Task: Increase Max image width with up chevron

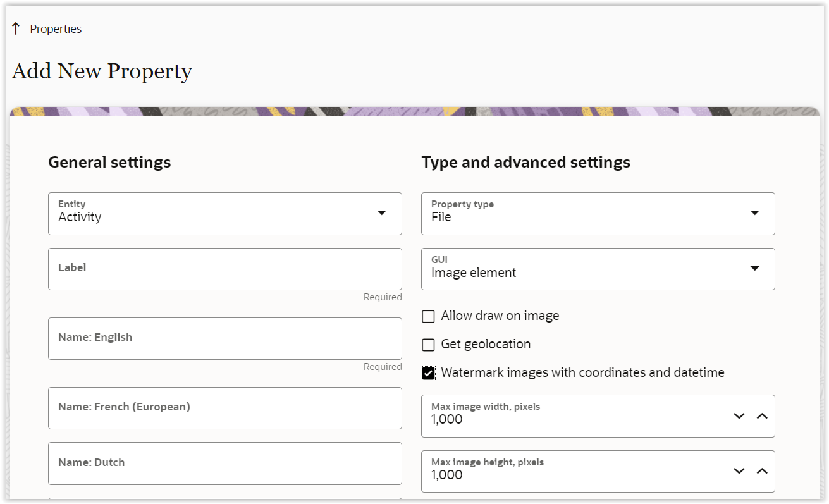Action: point(762,416)
